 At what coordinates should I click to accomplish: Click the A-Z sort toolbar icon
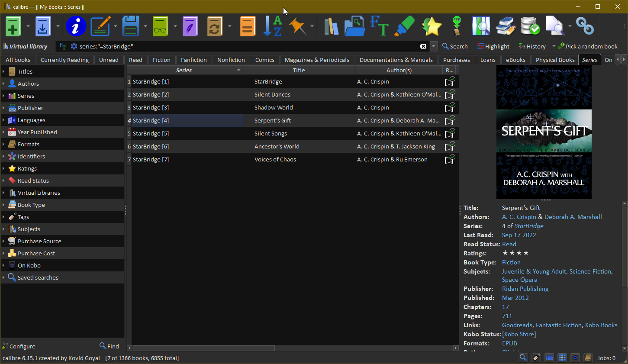[273, 26]
